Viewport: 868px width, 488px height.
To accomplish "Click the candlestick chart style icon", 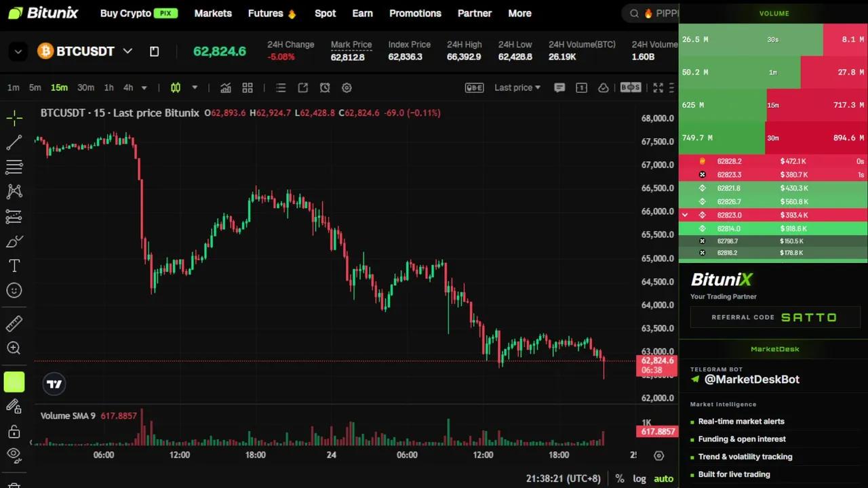I will pos(176,87).
